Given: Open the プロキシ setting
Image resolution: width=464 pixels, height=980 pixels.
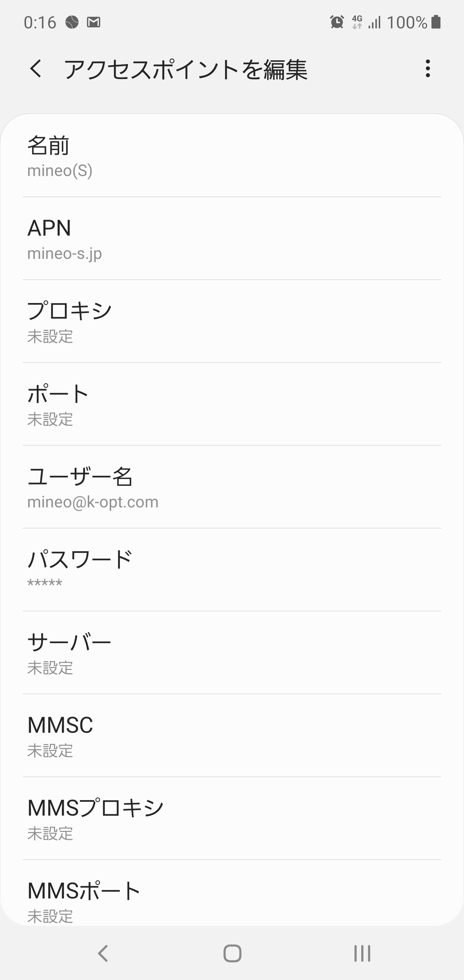Looking at the screenshot, I should tap(232, 321).
